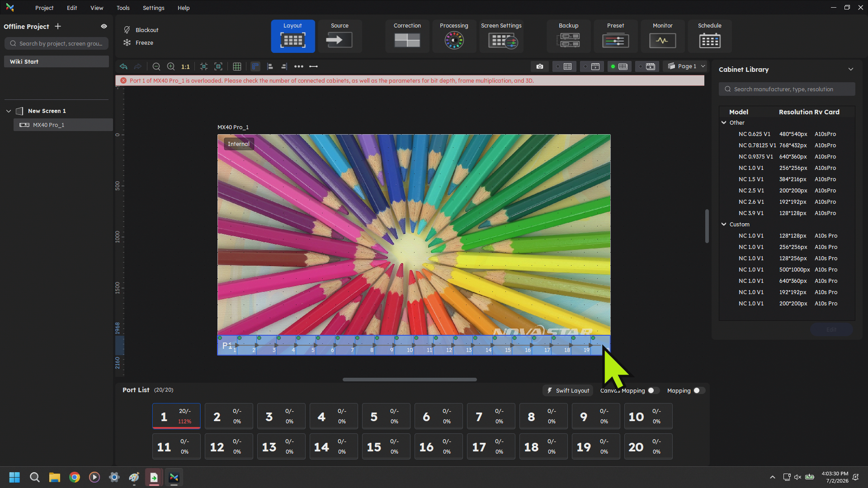Open the Layout module
Screen dimensions: 868x488
coord(293,36)
